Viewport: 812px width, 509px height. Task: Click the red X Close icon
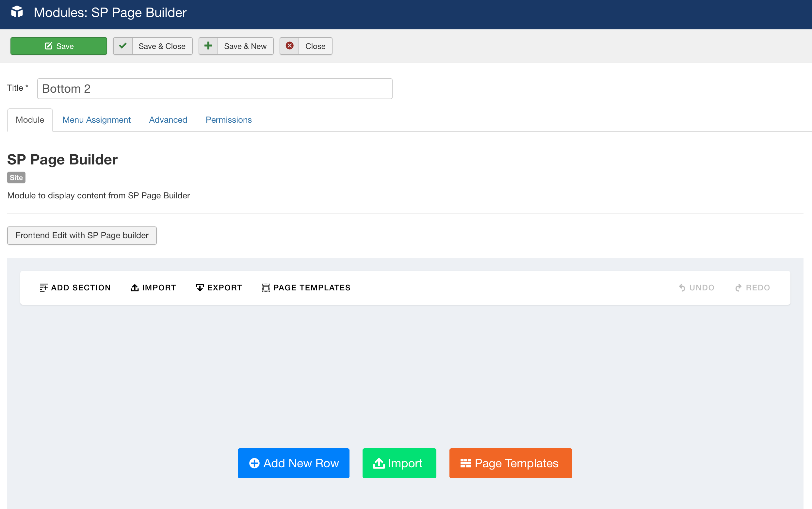point(289,46)
